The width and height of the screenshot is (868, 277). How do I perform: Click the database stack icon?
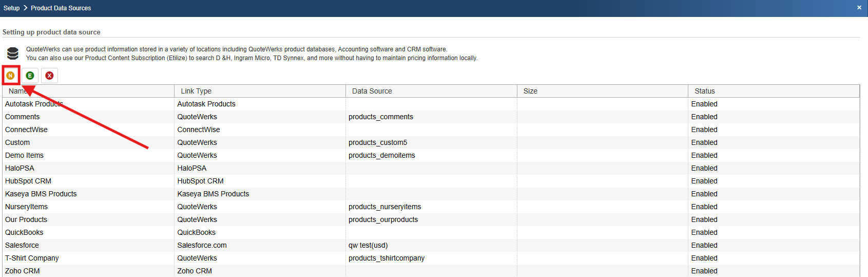coord(13,53)
